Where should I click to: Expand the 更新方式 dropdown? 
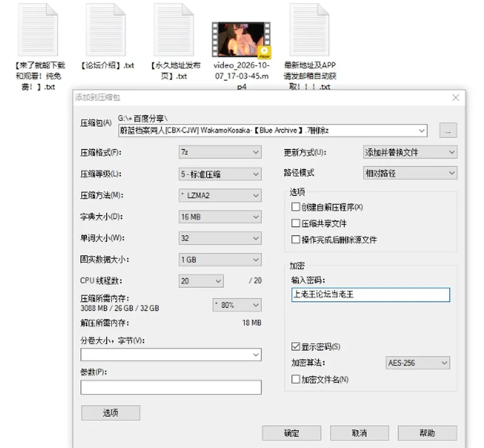click(x=410, y=152)
